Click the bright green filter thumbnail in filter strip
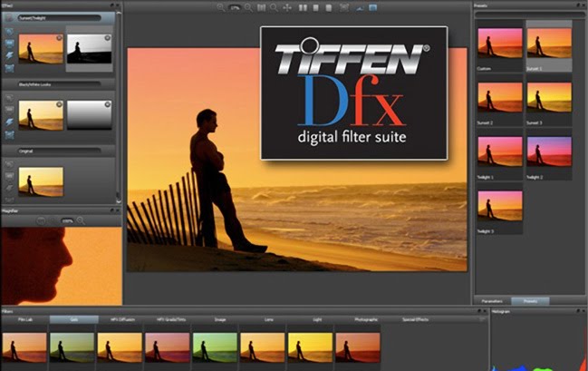 pos(215,347)
